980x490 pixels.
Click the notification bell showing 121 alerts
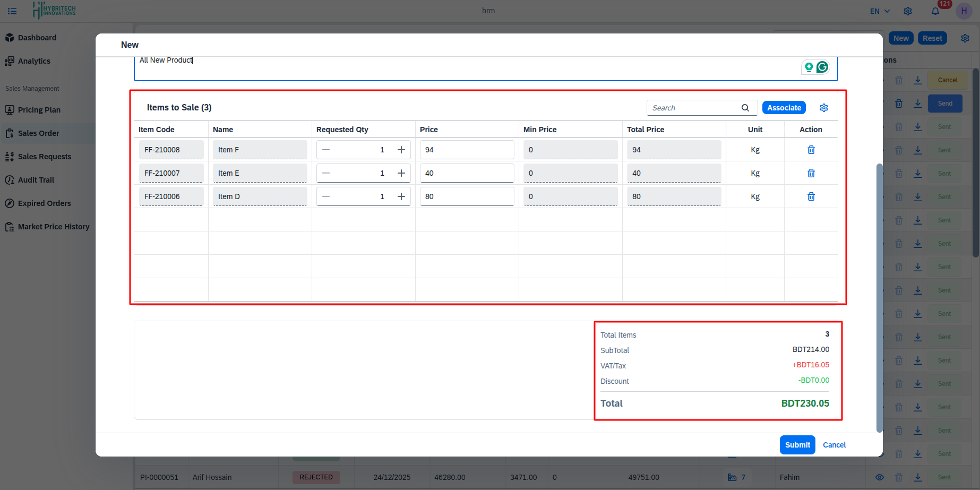pyautogui.click(x=935, y=11)
